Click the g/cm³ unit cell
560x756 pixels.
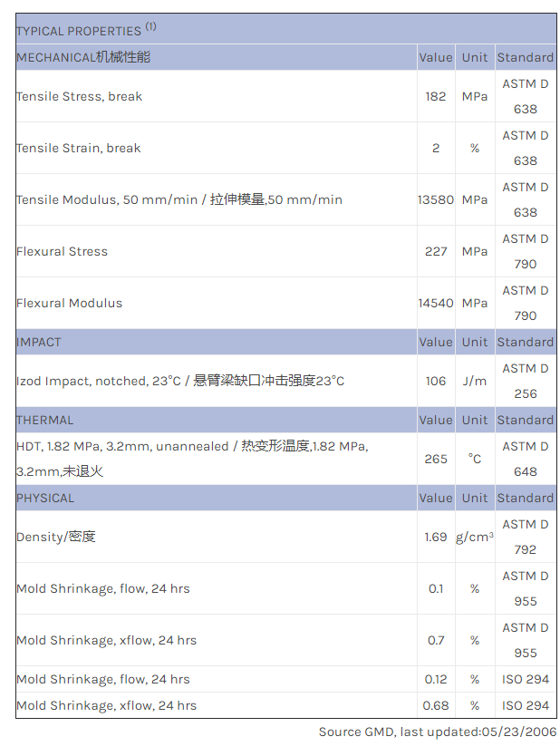(475, 537)
